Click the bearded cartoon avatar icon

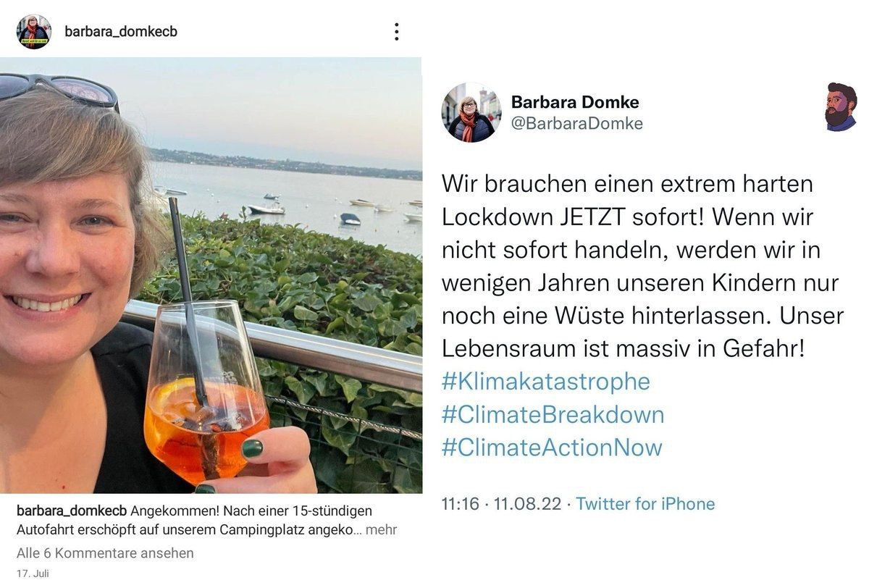click(841, 106)
